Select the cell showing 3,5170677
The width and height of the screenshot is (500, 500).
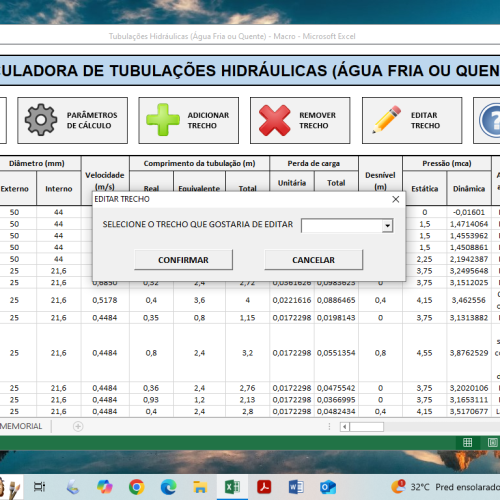coord(469,411)
